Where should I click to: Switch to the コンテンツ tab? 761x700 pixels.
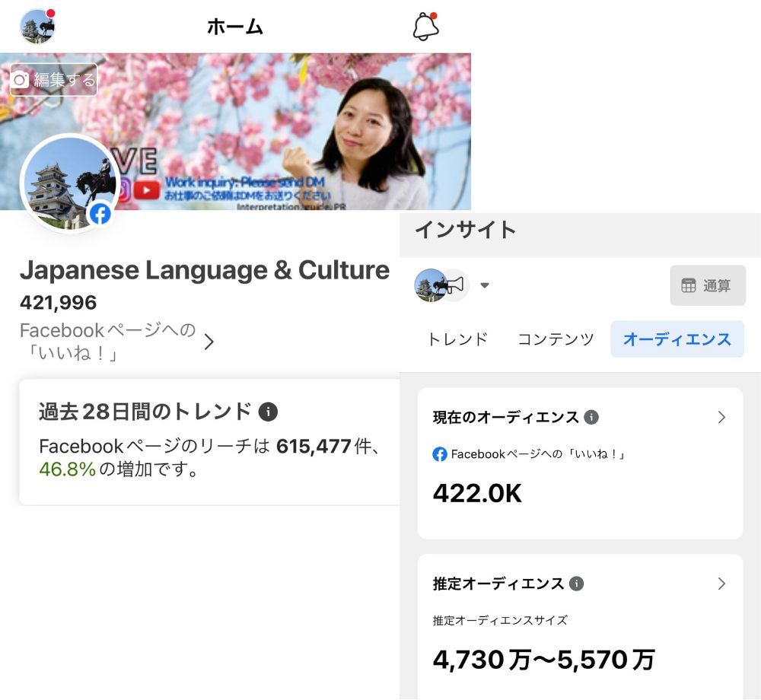coord(556,339)
